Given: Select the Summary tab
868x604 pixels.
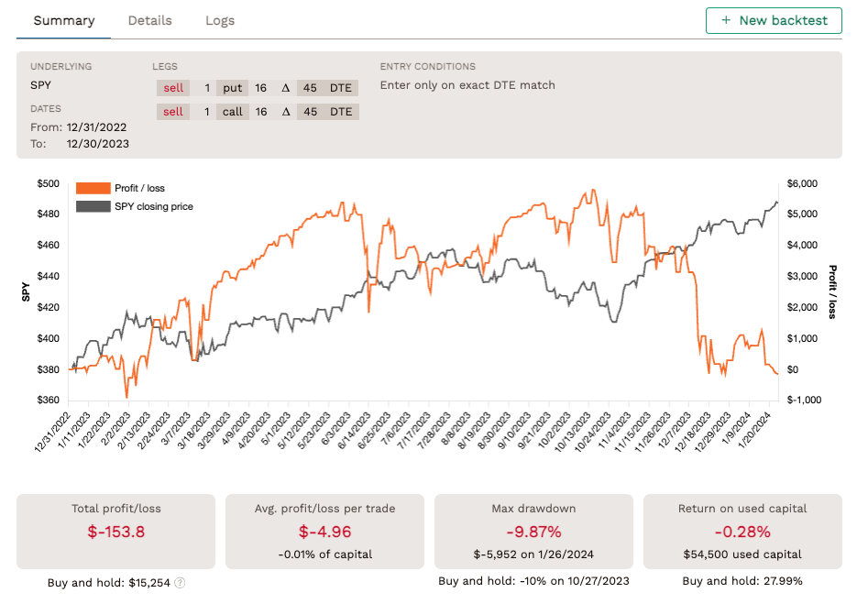Looking at the screenshot, I should click(x=64, y=20).
